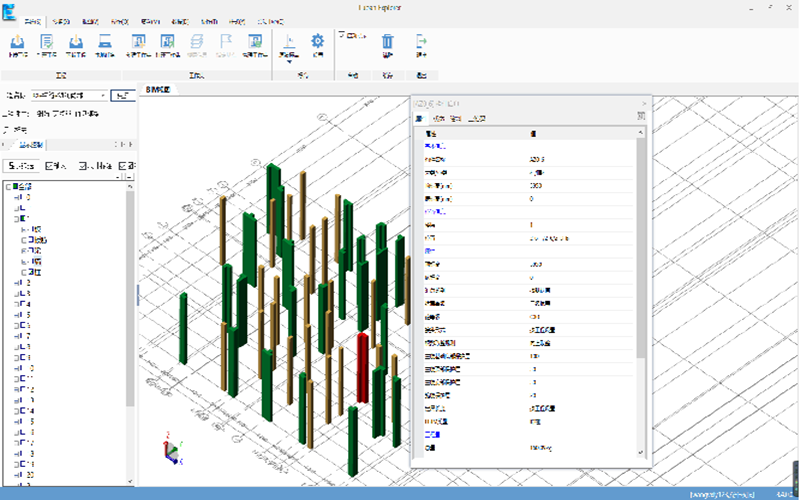The width and height of the screenshot is (800, 500).
Task: Select the red highlighted column in the 3D view
Action: point(362,367)
